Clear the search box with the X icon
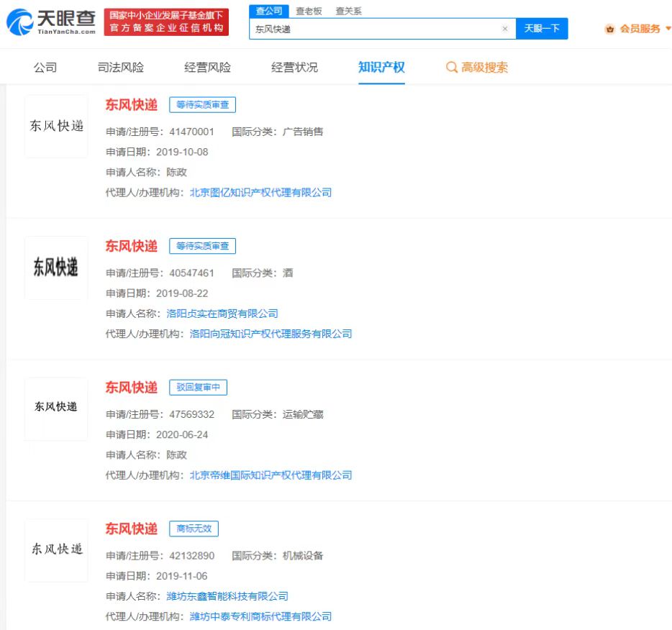This screenshot has width=672, height=630. (x=505, y=29)
